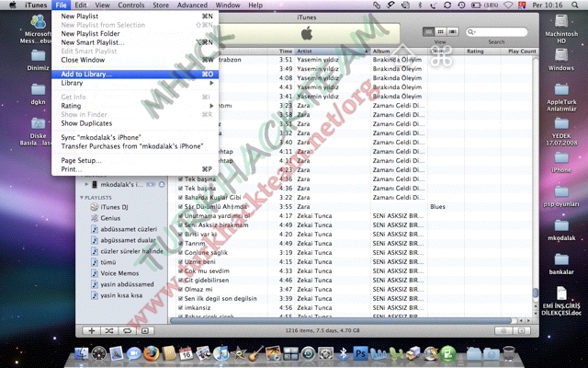The image size is (588, 368).
Task: Open the Rating submenu in File menu
Action: pos(135,106)
